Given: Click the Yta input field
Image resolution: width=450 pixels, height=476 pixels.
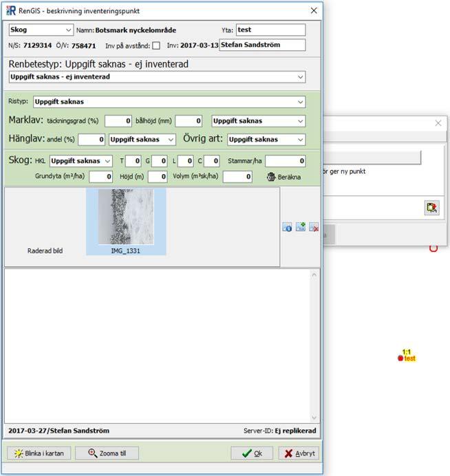Looking at the screenshot, I should 271,30.
